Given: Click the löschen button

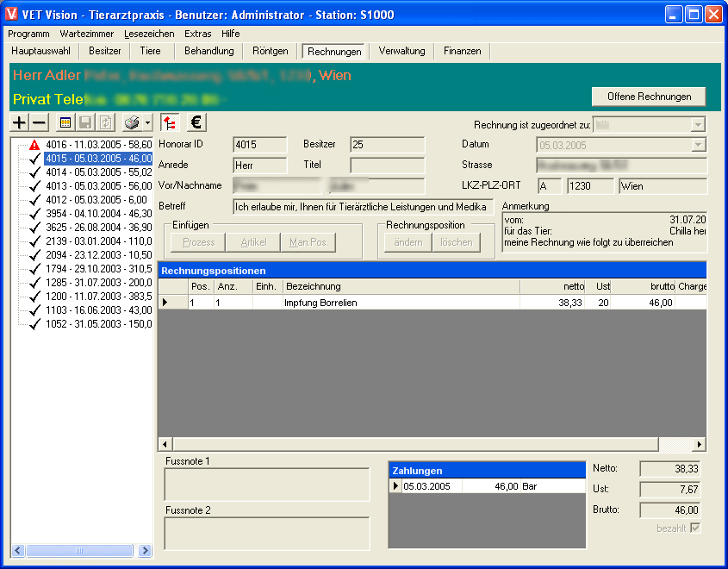Looking at the screenshot, I should (456, 242).
